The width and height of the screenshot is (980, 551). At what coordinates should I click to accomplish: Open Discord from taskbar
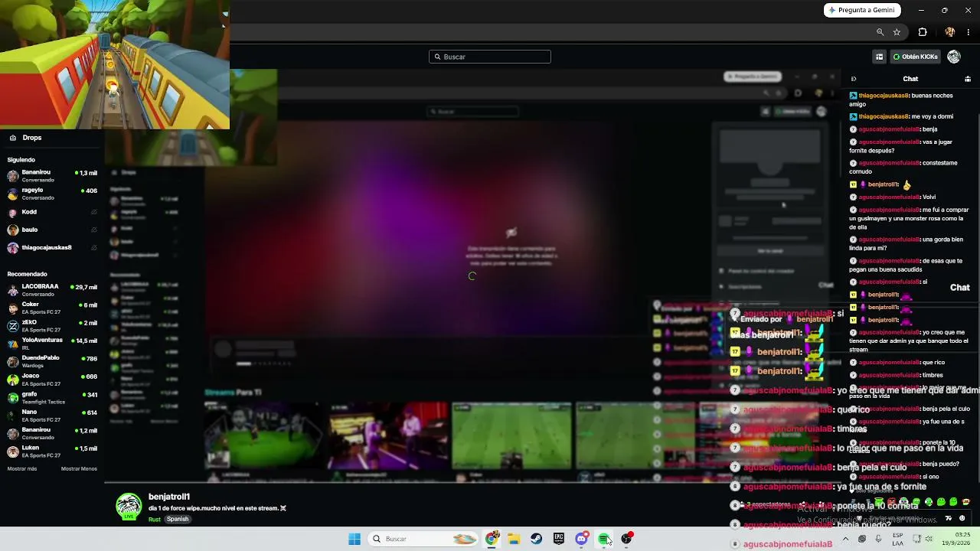[x=581, y=539]
